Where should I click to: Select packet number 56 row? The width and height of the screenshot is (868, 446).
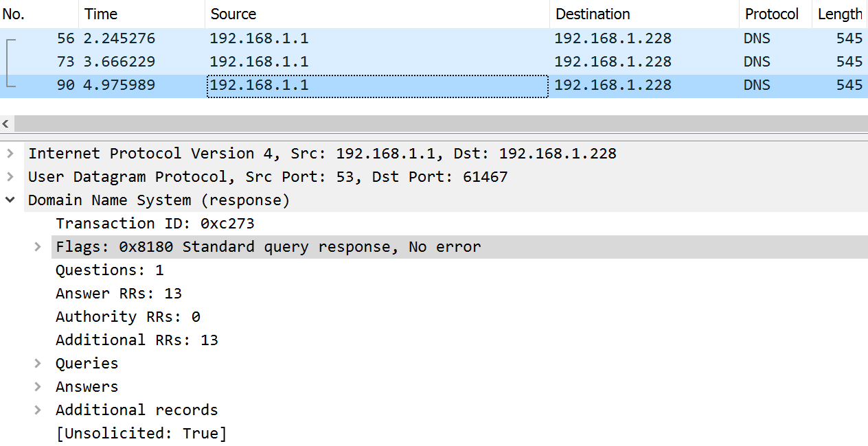[275, 38]
